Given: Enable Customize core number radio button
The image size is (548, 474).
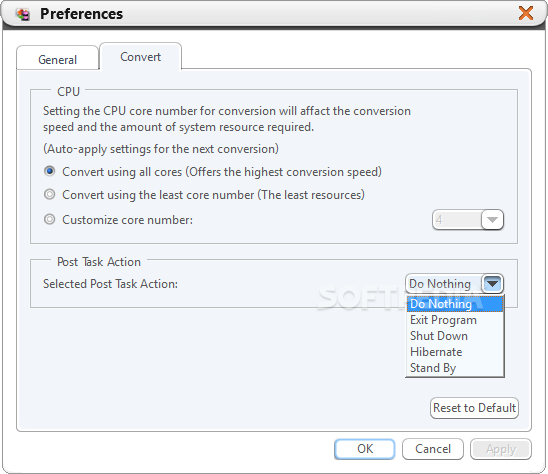Looking at the screenshot, I should [50, 220].
